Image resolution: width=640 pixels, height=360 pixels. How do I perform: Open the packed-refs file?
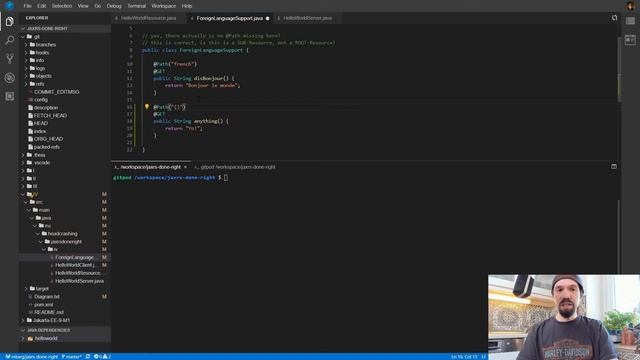coord(46,147)
